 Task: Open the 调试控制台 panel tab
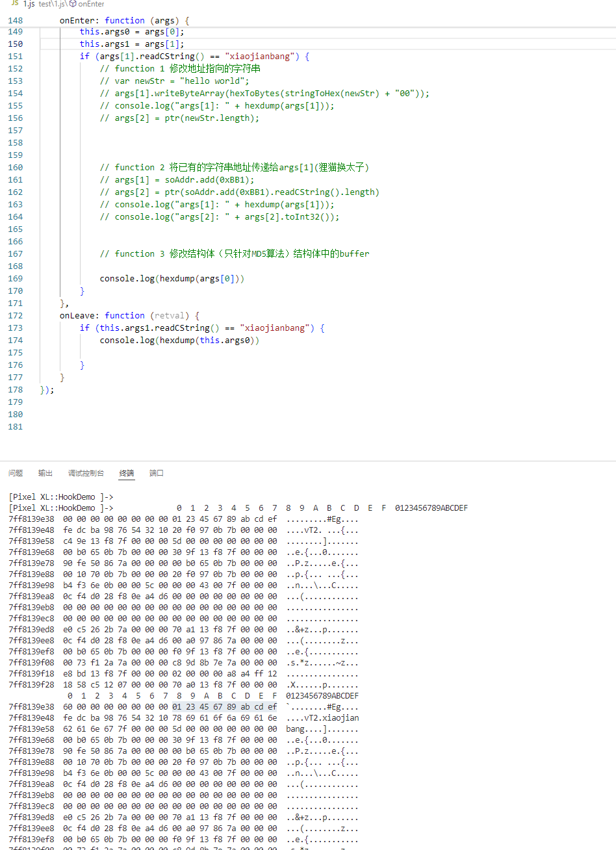point(86,473)
